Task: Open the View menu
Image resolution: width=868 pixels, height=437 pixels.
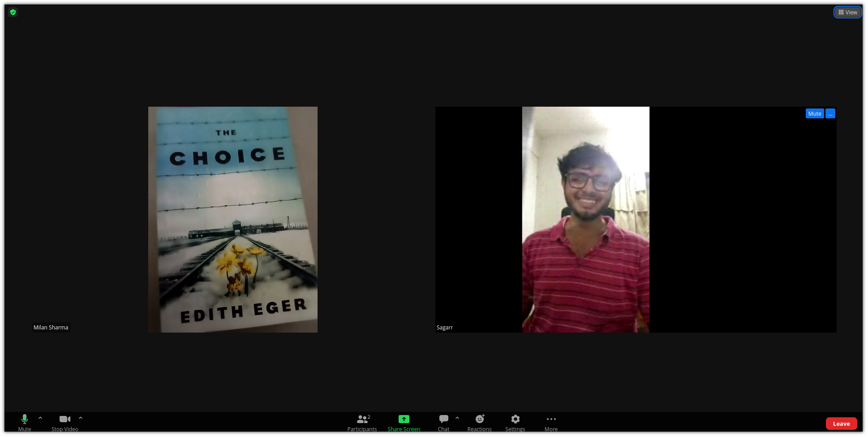Action: click(847, 12)
